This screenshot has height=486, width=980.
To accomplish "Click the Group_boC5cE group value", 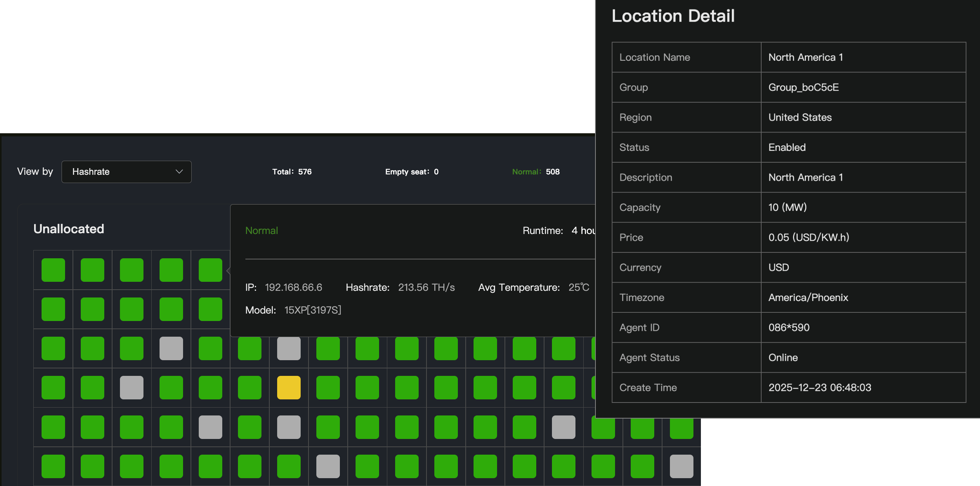I will tap(803, 87).
